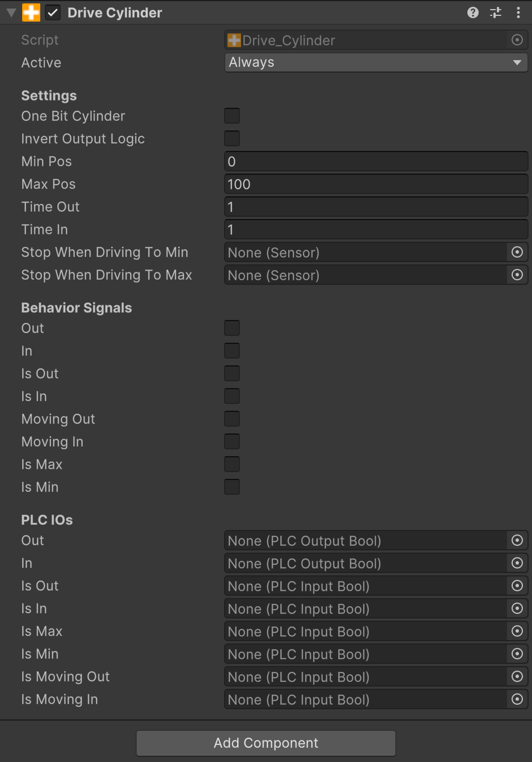Open the three-dot component context menu
This screenshot has height=762, width=532.
coord(518,12)
